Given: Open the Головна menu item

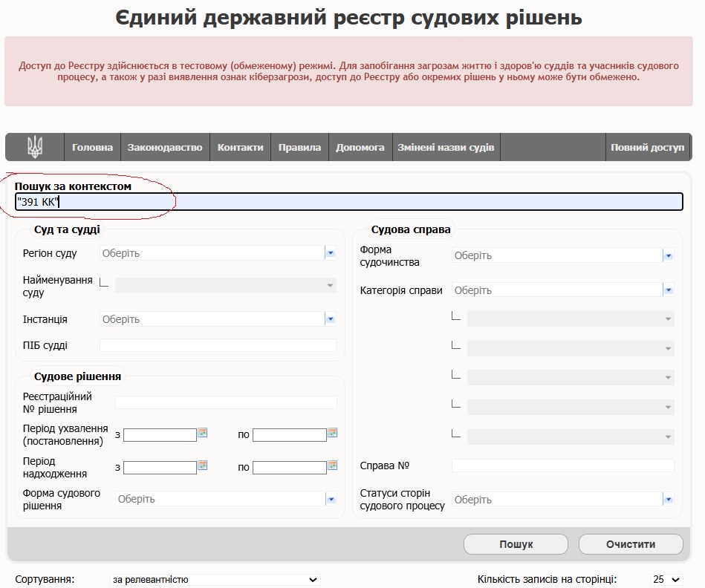Looking at the screenshot, I should tap(92, 147).
